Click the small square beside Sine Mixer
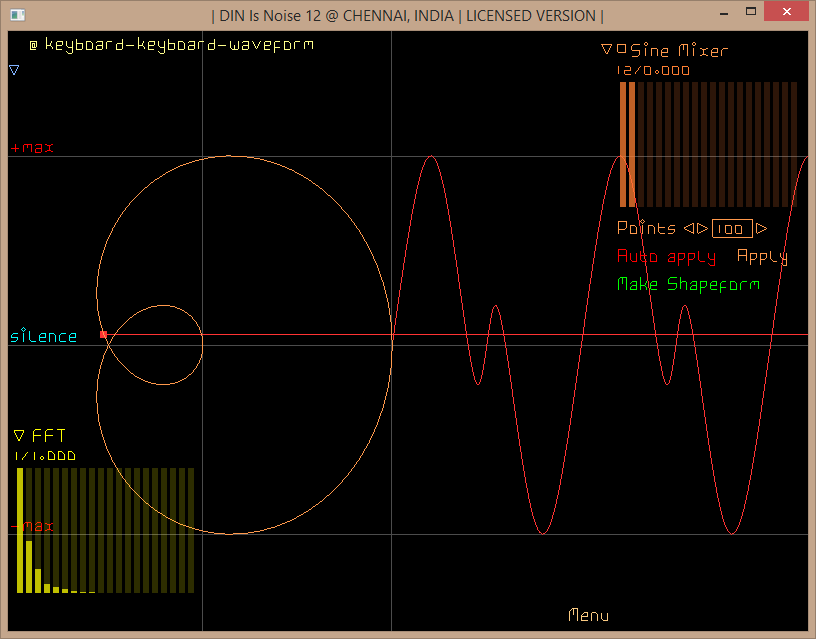The image size is (816, 639). pyautogui.click(x=622, y=48)
